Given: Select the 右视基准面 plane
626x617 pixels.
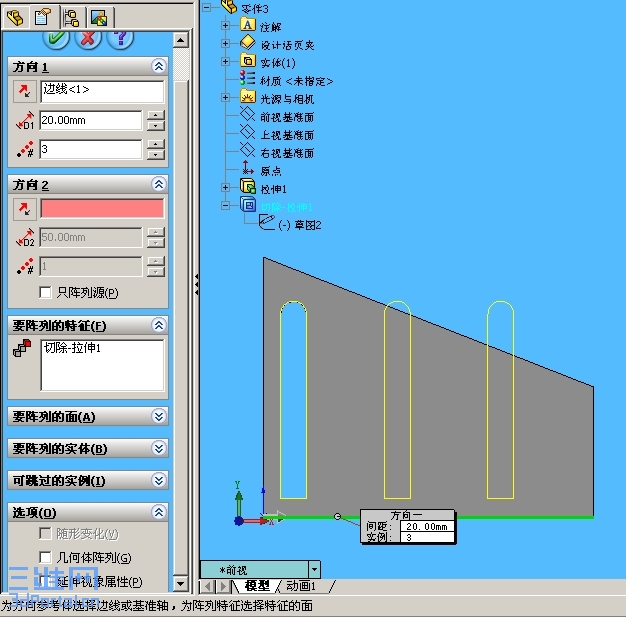Looking at the screenshot, I should [x=287, y=153].
